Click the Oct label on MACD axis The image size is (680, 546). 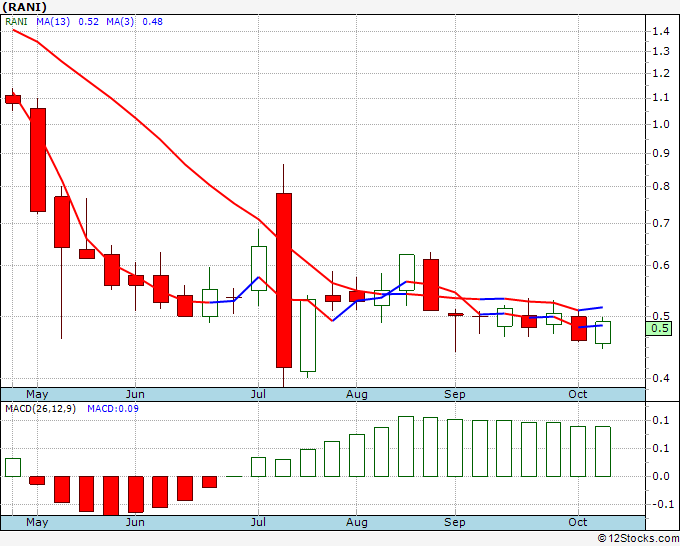point(578,522)
